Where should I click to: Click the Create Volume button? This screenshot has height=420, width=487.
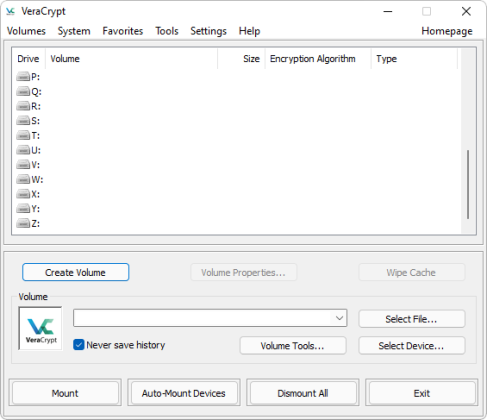coord(76,272)
